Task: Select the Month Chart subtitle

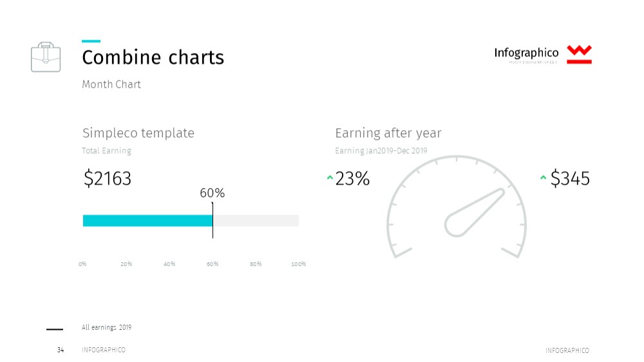Action: click(111, 84)
